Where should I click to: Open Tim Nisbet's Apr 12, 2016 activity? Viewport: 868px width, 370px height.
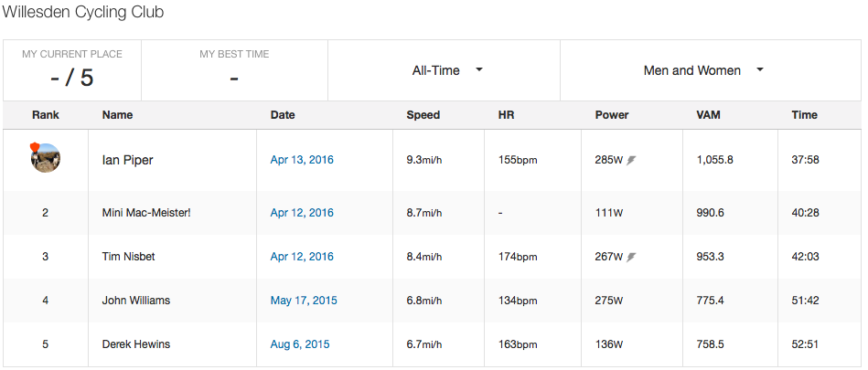302,258
